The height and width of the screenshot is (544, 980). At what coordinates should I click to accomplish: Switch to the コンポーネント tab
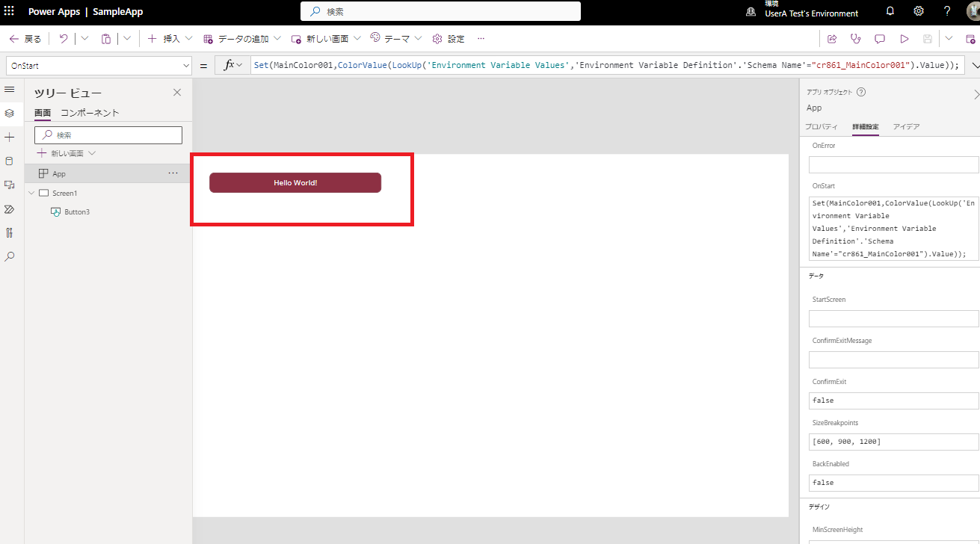click(x=90, y=113)
